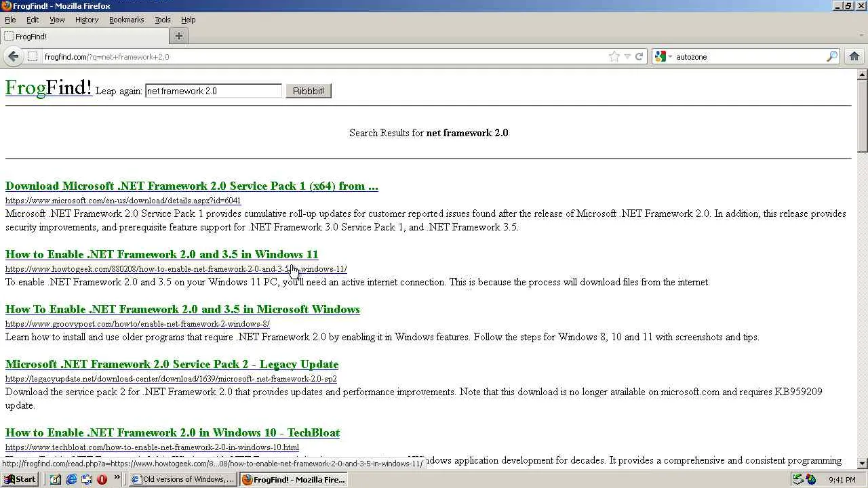Launch Opera from Quick Launch

[102, 479]
